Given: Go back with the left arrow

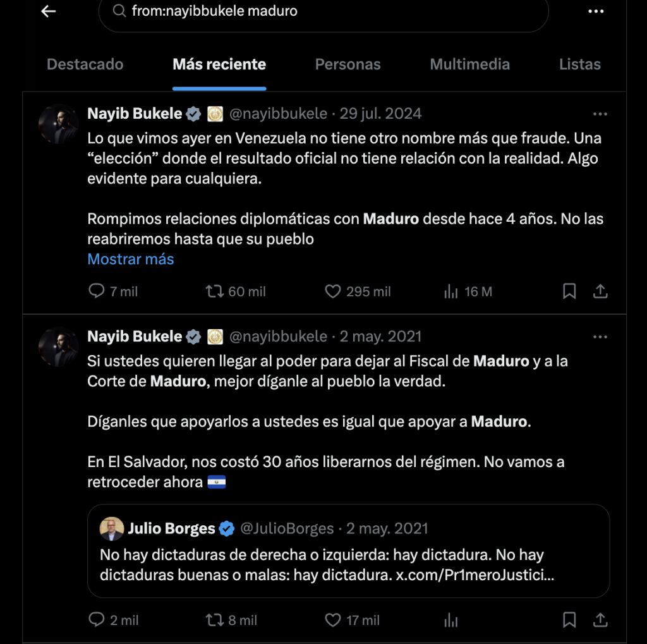Looking at the screenshot, I should point(48,11).
